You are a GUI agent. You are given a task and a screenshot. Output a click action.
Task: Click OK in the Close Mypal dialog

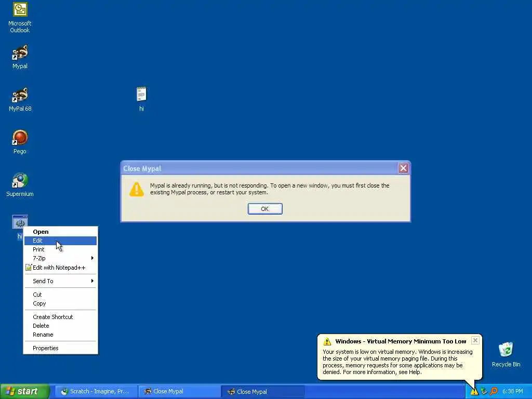[x=264, y=209]
